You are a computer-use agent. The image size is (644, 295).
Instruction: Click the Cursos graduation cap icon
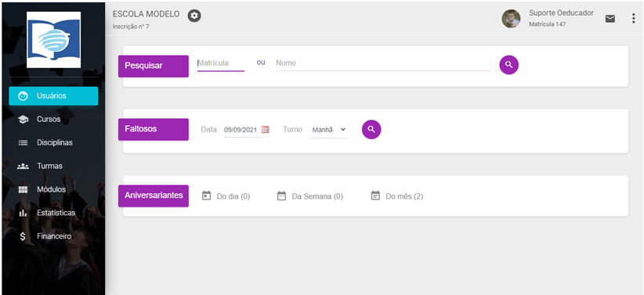coord(24,120)
